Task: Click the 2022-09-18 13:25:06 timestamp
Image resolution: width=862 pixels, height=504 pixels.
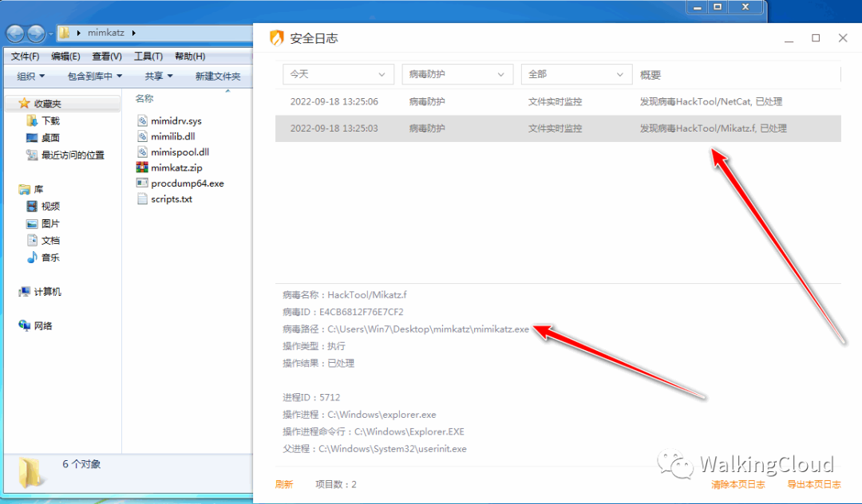Action: tap(334, 101)
